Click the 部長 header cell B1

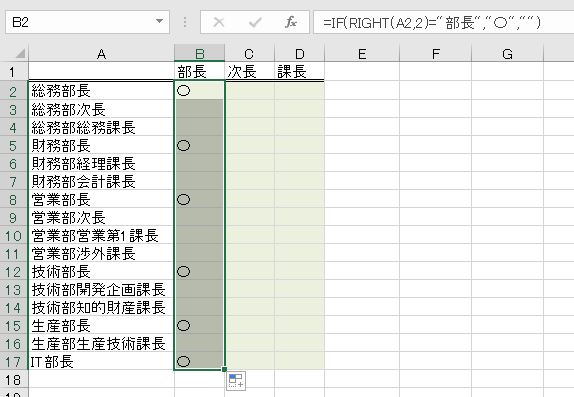point(200,72)
